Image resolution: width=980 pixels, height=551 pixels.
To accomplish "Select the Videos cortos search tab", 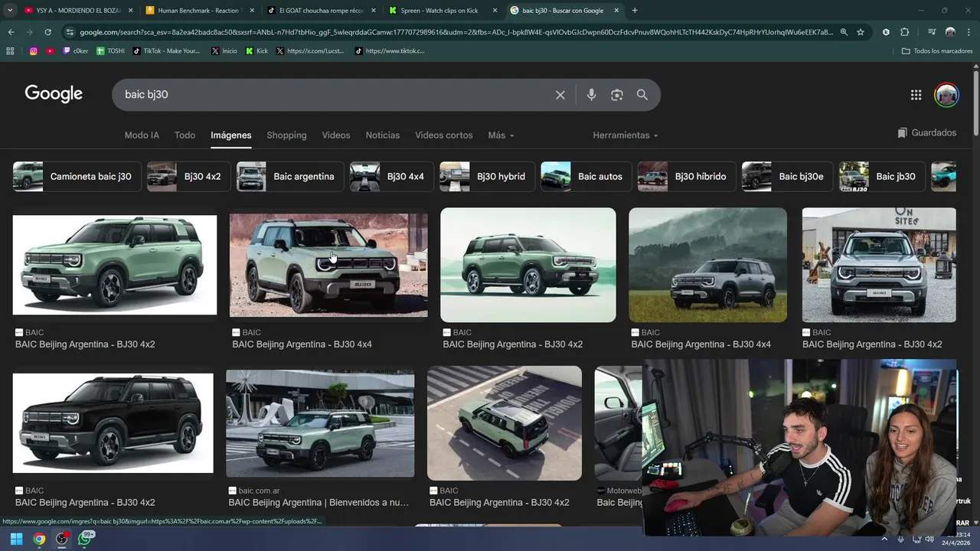I will point(444,135).
